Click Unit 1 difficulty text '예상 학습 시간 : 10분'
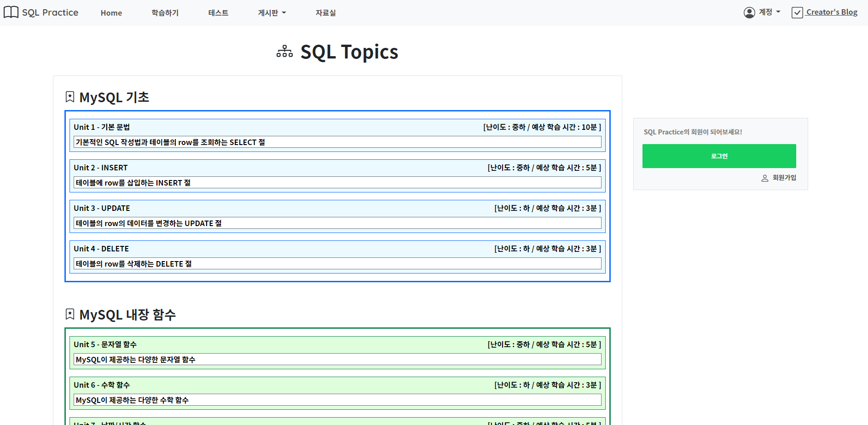The height and width of the screenshot is (425, 868). 564,127
